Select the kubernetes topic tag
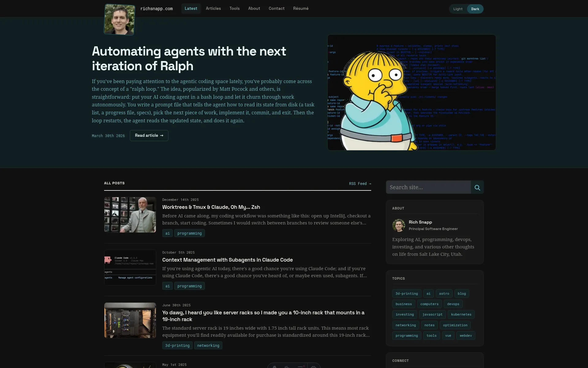 pyautogui.click(x=461, y=314)
